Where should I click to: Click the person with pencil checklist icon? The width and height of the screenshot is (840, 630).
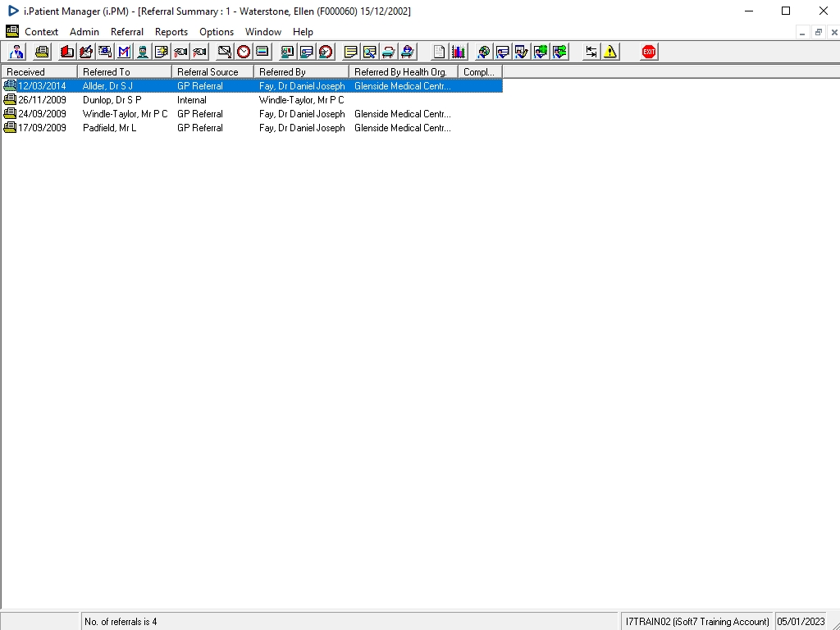(521, 52)
